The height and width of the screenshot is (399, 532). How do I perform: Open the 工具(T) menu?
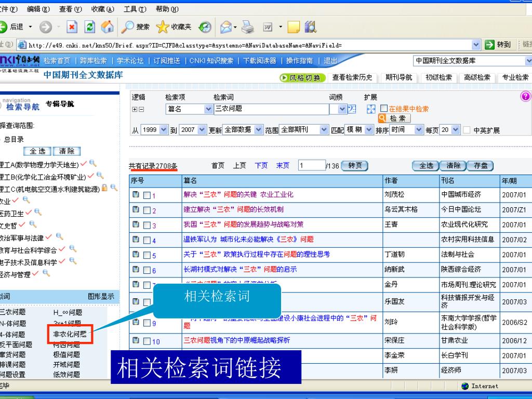coord(135,9)
